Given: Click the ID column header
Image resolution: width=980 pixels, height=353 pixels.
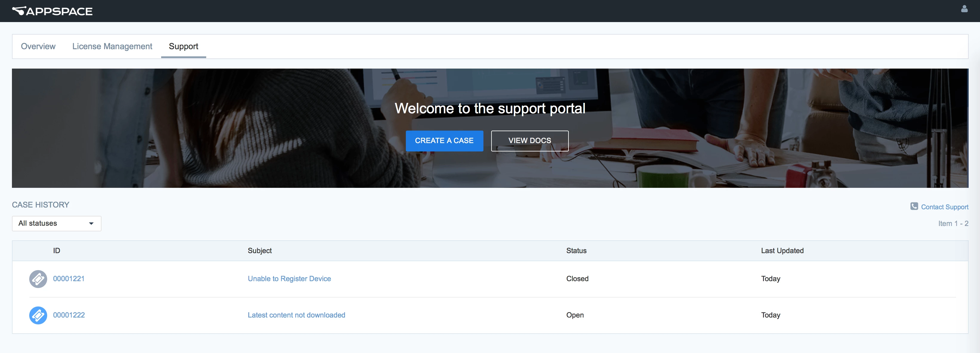Looking at the screenshot, I should point(56,250).
